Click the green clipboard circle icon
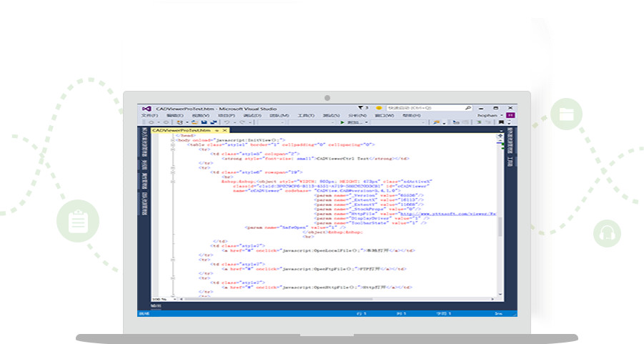 [76, 221]
